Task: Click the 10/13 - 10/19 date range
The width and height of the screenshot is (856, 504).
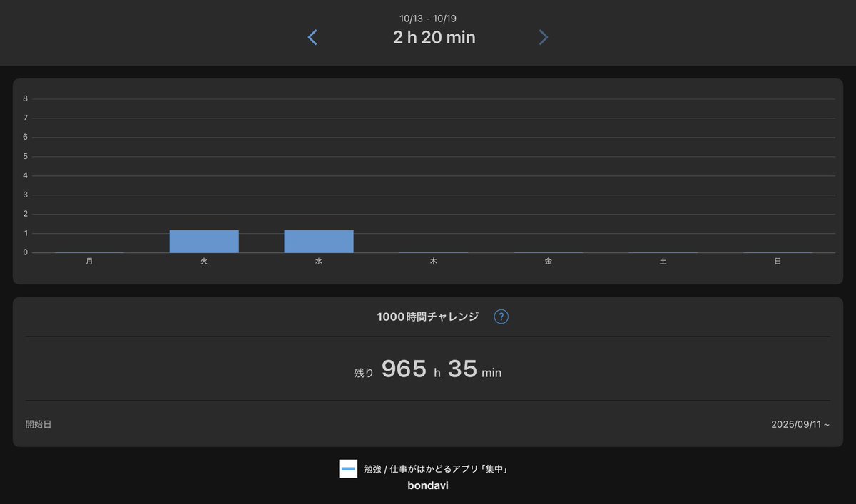Action: pos(428,19)
